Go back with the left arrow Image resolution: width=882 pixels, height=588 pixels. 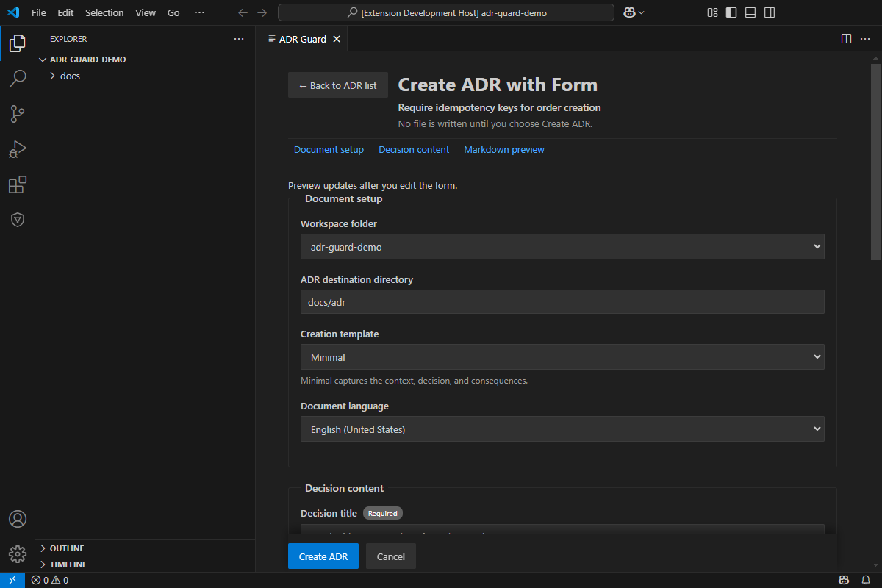[x=244, y=12]
